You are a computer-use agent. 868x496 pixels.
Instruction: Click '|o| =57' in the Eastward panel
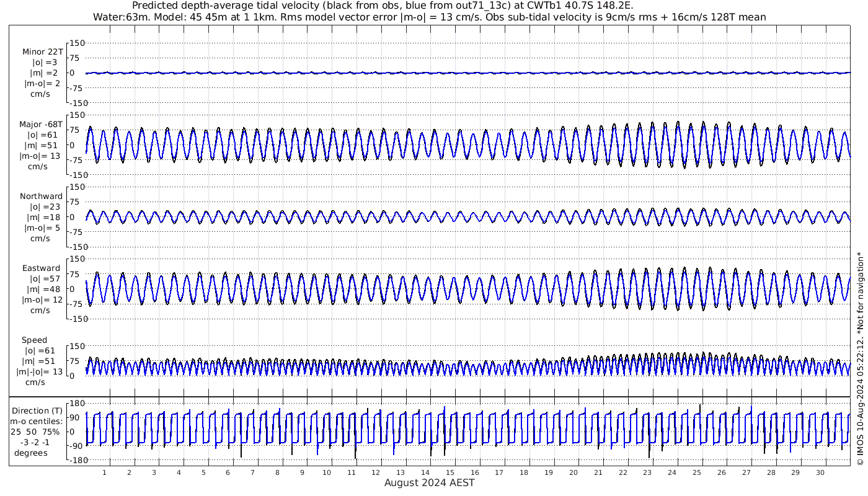43,279
